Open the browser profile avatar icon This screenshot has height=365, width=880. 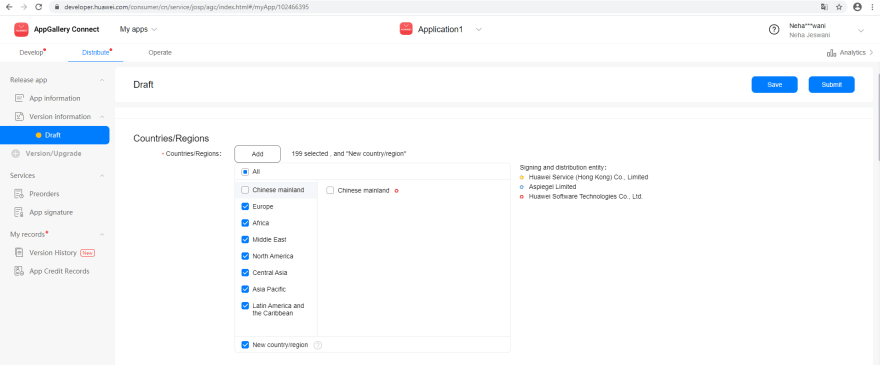[x=857, y=7]
